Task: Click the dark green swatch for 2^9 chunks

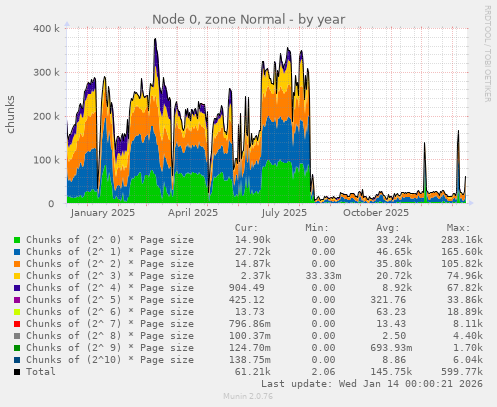Action: coord(17,348)
